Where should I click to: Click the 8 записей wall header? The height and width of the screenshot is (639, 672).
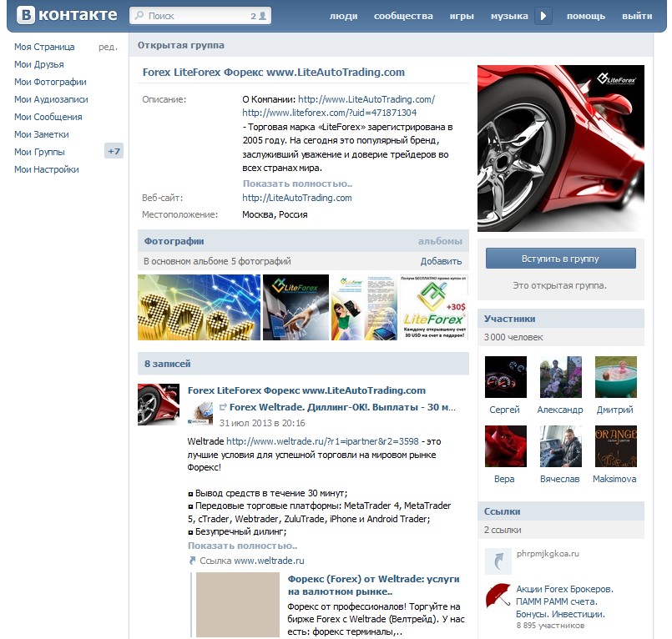click(167, 364)
